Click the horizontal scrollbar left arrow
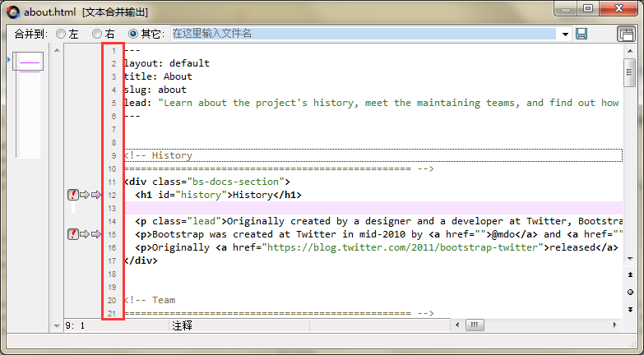 click(x=456, y=325)
